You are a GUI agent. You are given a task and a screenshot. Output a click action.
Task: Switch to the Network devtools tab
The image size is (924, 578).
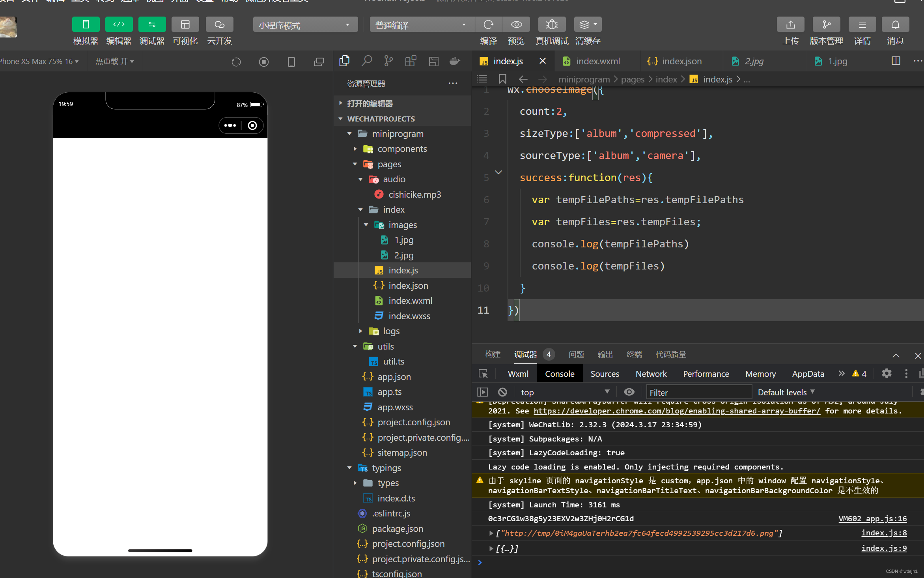point(651,374)
